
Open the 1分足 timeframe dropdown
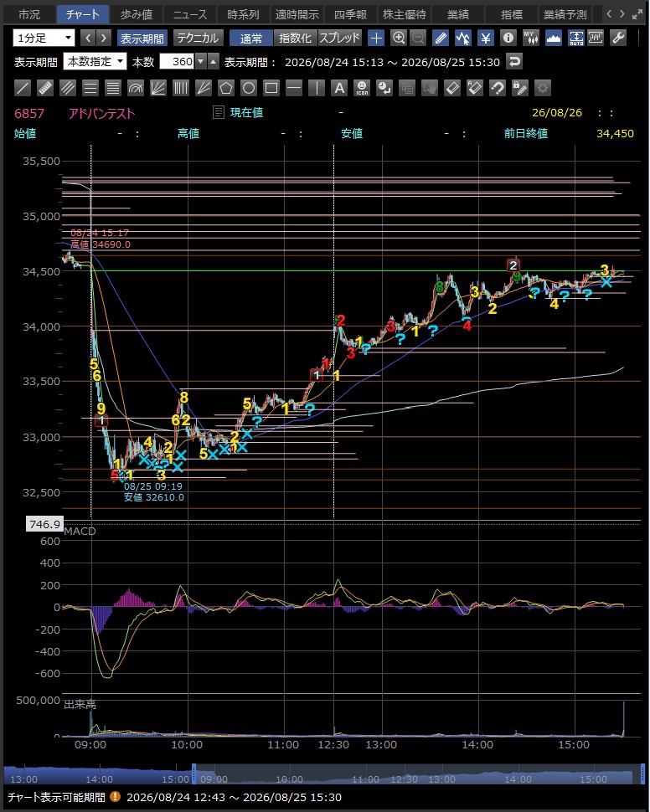44,38
